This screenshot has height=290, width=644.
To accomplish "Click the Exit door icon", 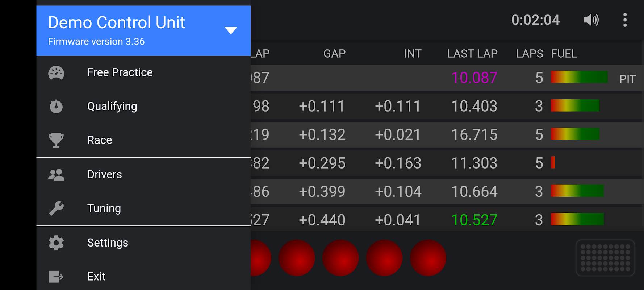I will pyautogui.click(x=56, y=277).
